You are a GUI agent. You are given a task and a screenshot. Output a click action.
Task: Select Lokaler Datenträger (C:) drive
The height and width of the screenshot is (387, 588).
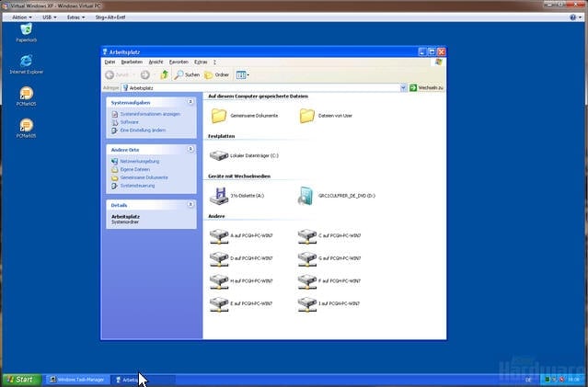(x=244, y=155)
